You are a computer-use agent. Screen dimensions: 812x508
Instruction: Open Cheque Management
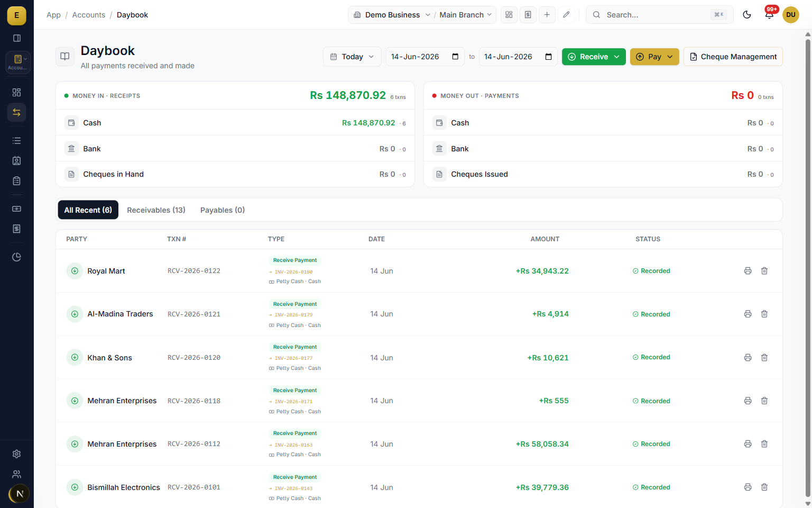(x=733, y=57)
